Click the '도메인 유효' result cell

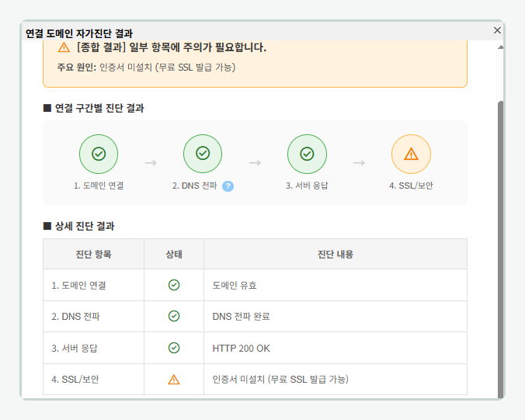336,285
